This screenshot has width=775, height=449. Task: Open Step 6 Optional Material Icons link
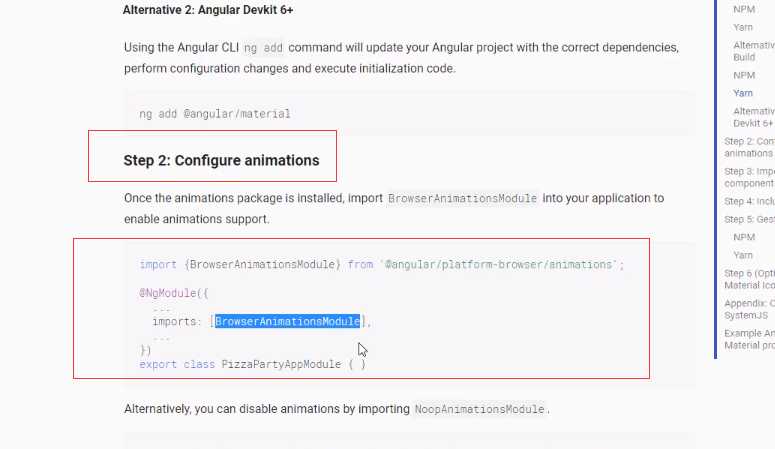pyautogui.click(x=749, y=279)
